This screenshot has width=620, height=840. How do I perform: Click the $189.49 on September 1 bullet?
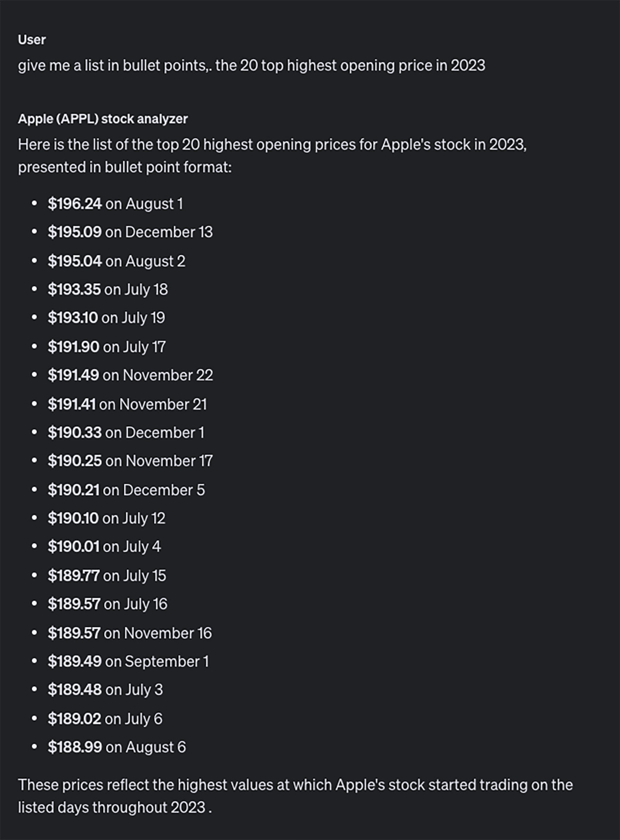(128, 661)
